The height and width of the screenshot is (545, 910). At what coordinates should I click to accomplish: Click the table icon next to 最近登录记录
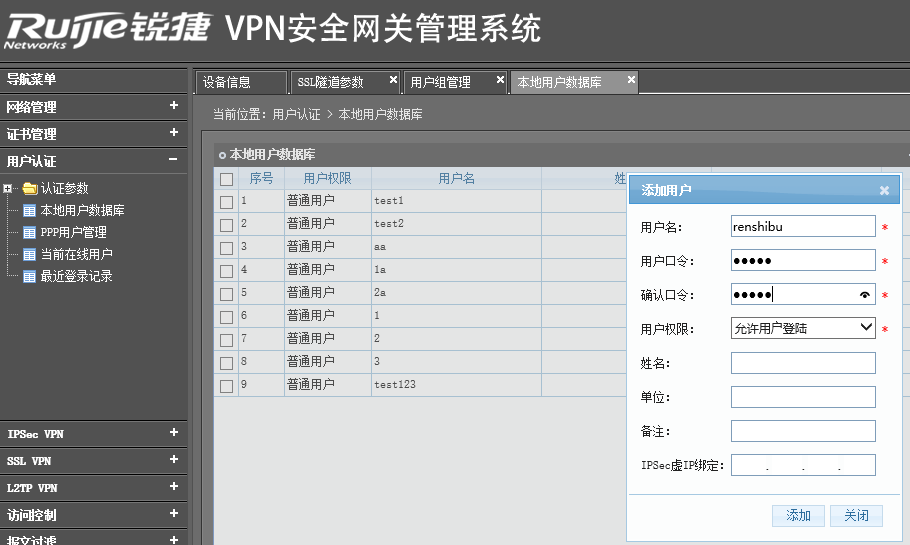(29, 276)
